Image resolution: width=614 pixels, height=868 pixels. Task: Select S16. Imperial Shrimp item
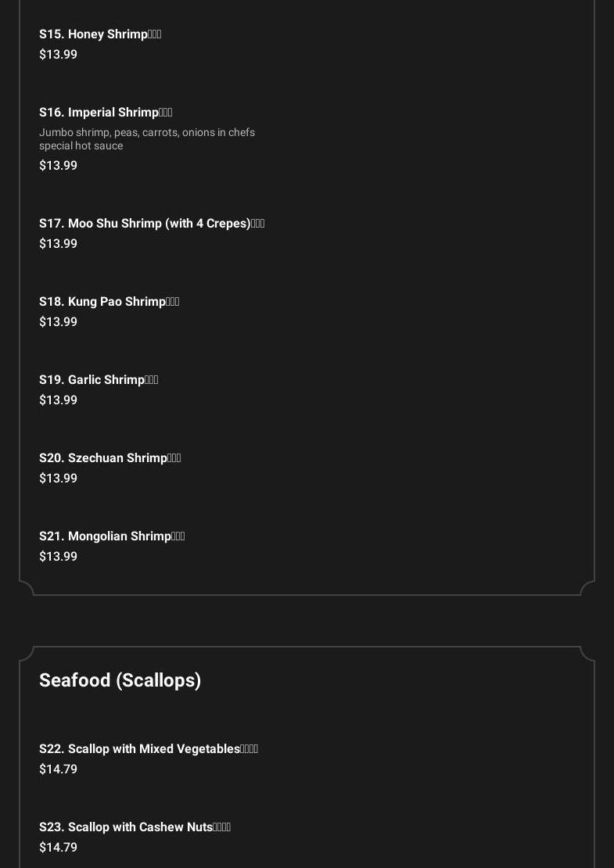(106, 112)
